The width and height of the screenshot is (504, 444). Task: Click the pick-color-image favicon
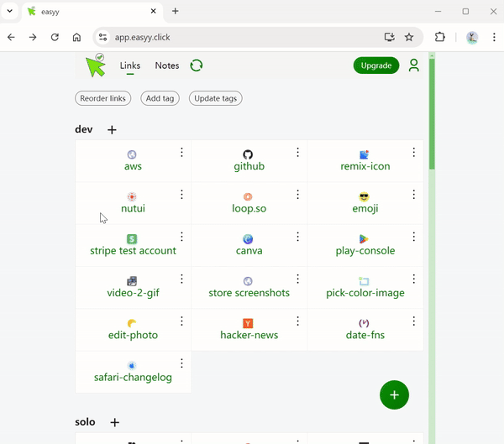pos(364,281)
